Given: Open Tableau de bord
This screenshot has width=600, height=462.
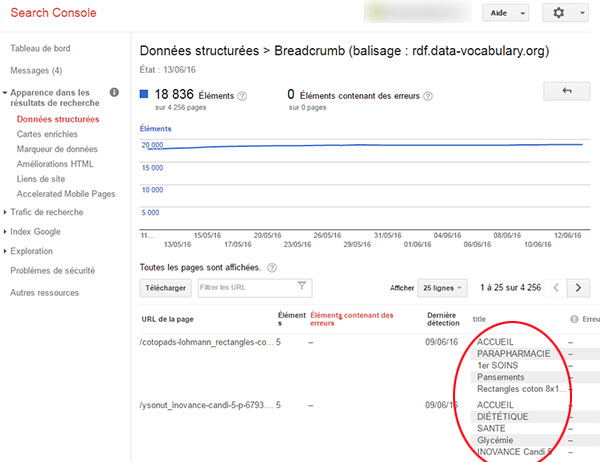Looking at the screenshot, I should click(40, 48).
